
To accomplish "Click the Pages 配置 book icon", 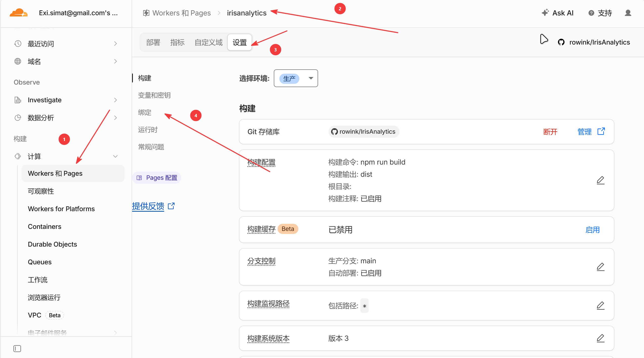I will click(x=139, y=178).
